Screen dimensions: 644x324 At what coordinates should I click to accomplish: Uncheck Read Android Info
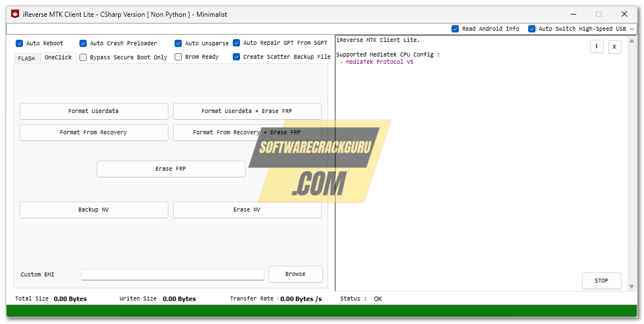(x=455, y=29)
